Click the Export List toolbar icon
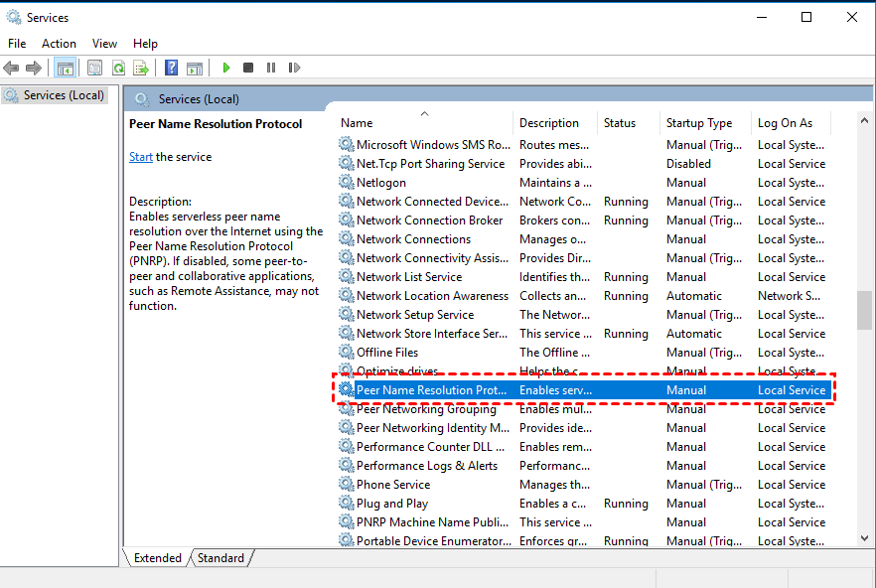Image resolution: width=876 pixels, height=588 pixels. [x=141, y=69]
